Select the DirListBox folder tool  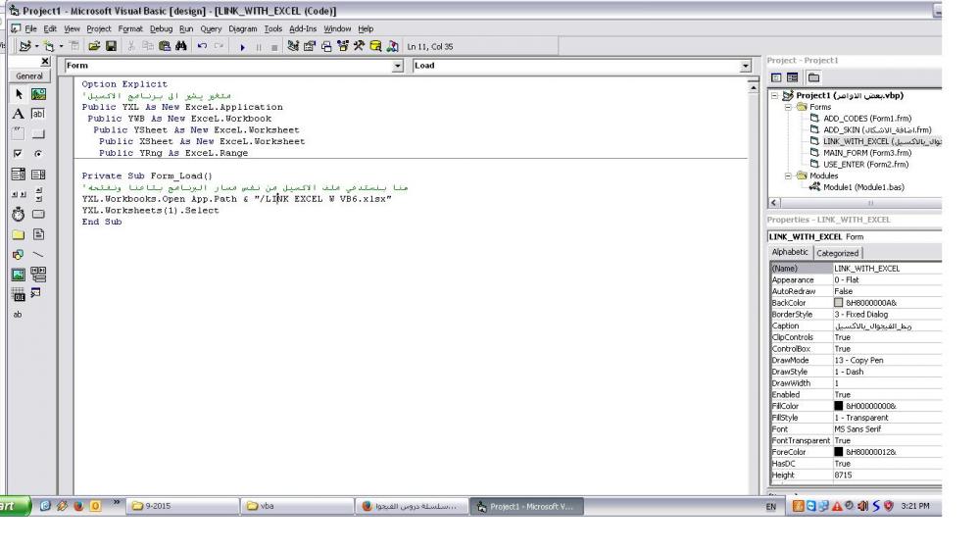tap(18, 234)
